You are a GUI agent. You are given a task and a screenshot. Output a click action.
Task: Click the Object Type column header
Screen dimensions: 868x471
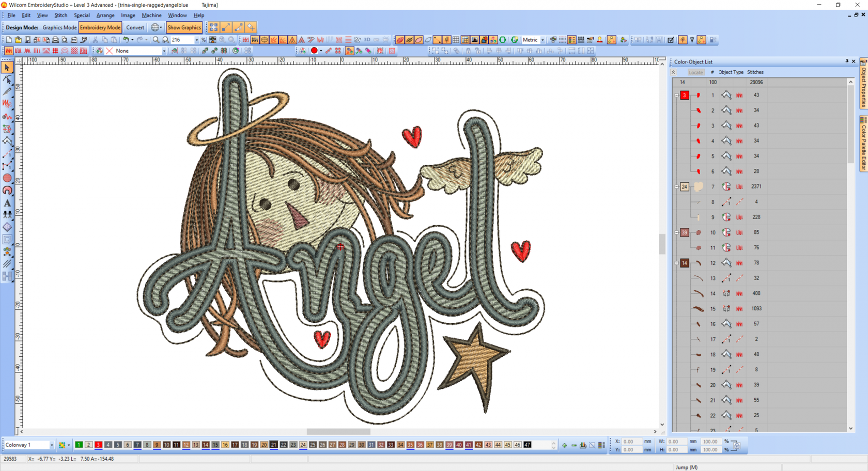click(731, 72)
